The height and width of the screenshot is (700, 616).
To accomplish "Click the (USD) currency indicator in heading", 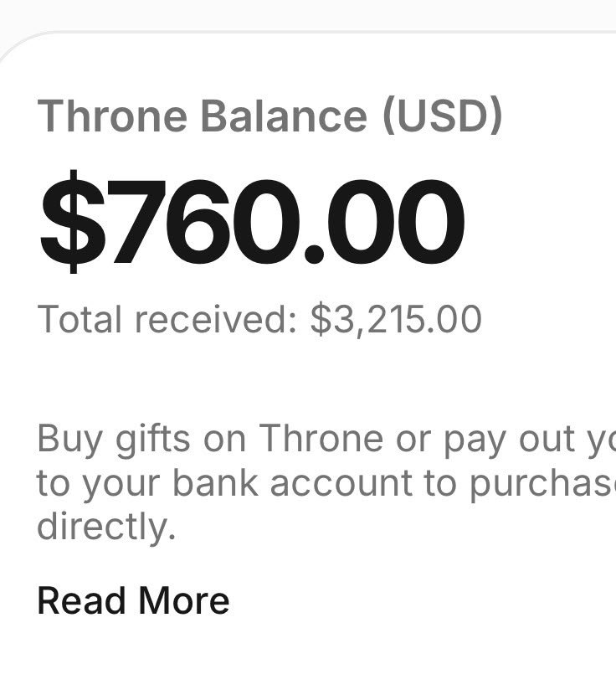I will (443, 116).
